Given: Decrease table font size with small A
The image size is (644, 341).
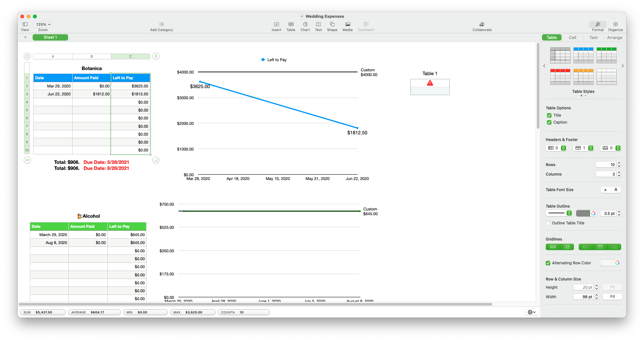Looking at the screenshot, I should (605, 190).
